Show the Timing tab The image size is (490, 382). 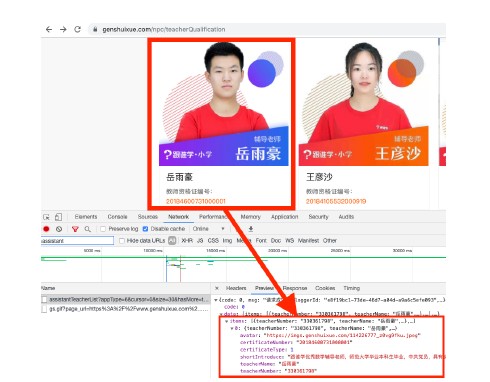[x=352, y=288]
